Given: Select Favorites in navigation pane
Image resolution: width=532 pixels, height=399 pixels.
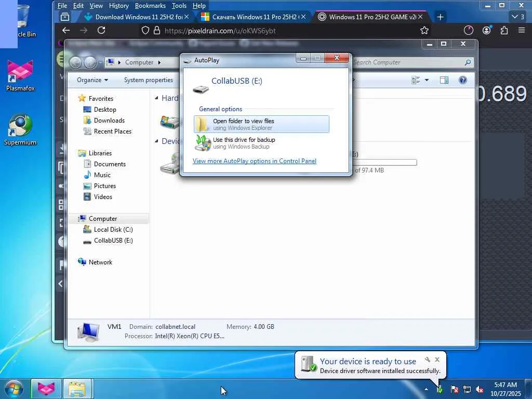Looking at the screenshot, I should (x=101, y=98).
